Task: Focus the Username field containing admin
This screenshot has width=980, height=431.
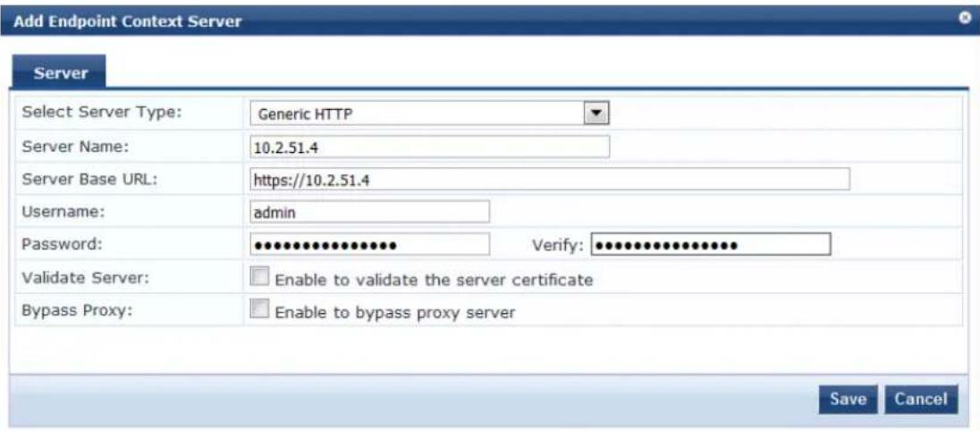Action: click(368, 212)
